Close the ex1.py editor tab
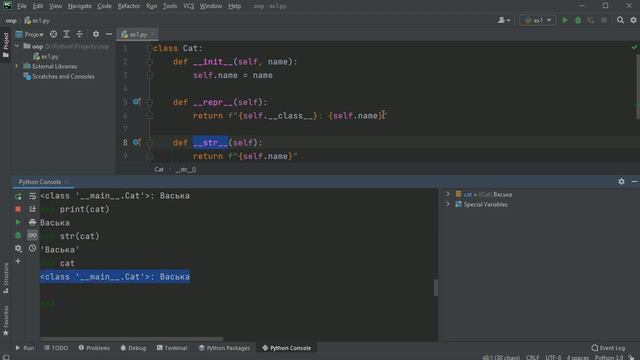The image size is (640, 360). 153,35
